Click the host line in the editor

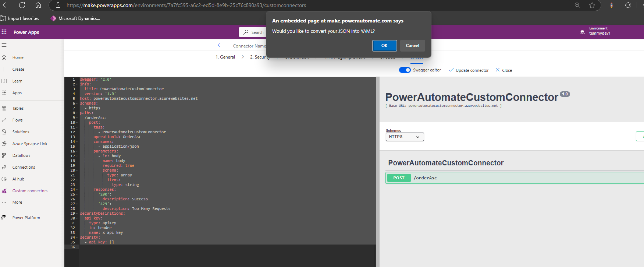pos(139,99)
